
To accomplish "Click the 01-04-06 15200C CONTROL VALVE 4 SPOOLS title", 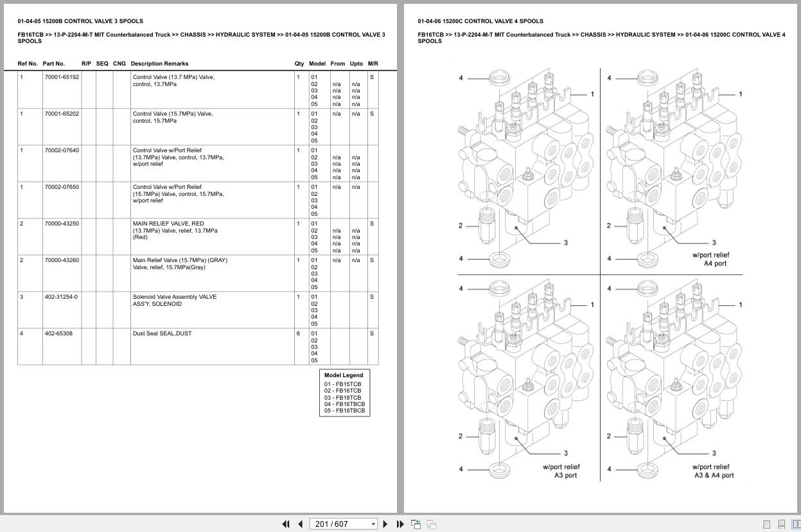I will tap(480, 21).
